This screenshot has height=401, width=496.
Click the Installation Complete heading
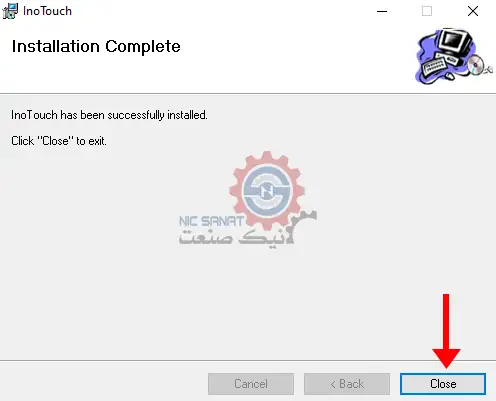point(96,46)
